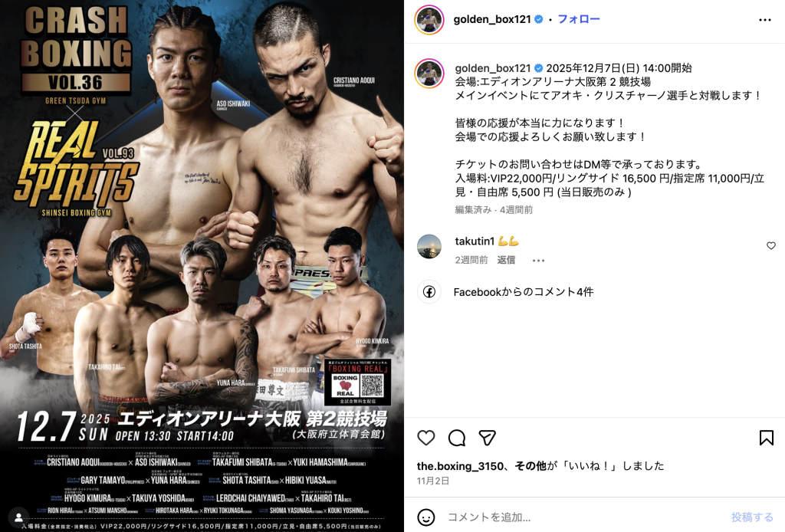Open comment options dots under takutin1
Viewport: 785px width, 532px height.
pyautogui.click(x=538, y=260)
